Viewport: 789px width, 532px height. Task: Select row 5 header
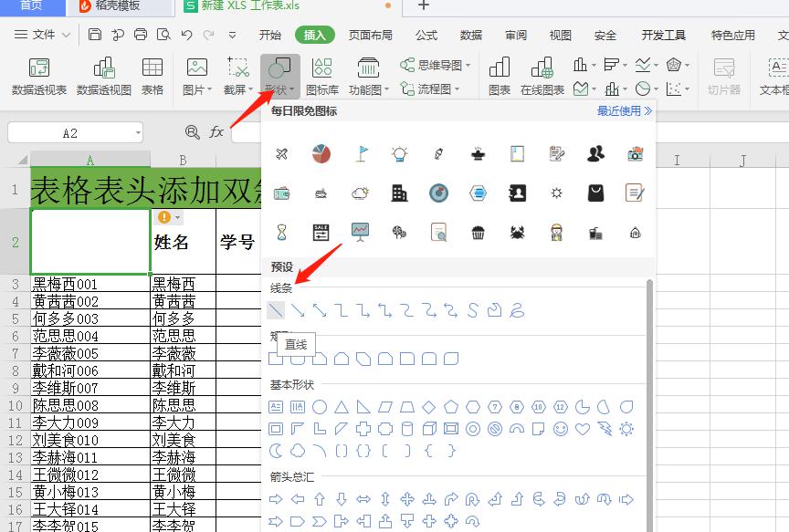pos(16,318)
